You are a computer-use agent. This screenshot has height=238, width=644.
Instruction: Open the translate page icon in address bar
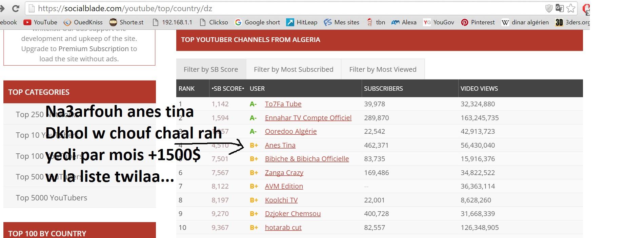tap(560, 8)
